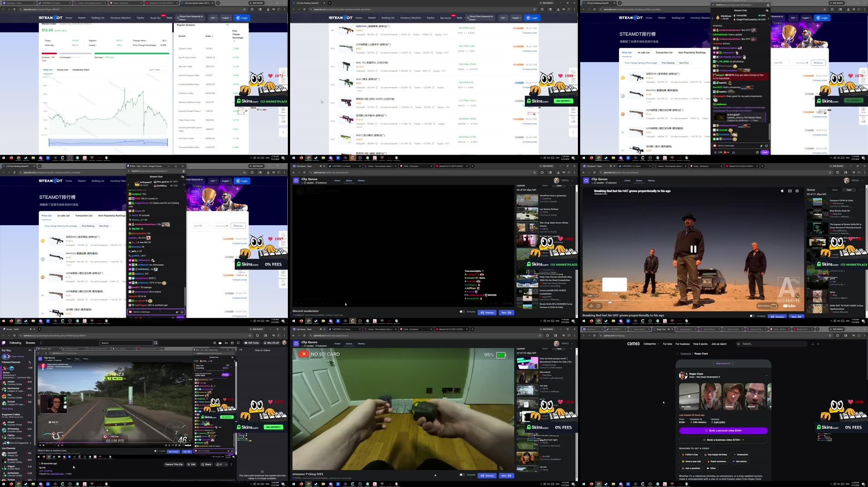Toggle theater mode icon in Breaking Bad player
Screen dimensions: 868x487
(x=790, y=191)
